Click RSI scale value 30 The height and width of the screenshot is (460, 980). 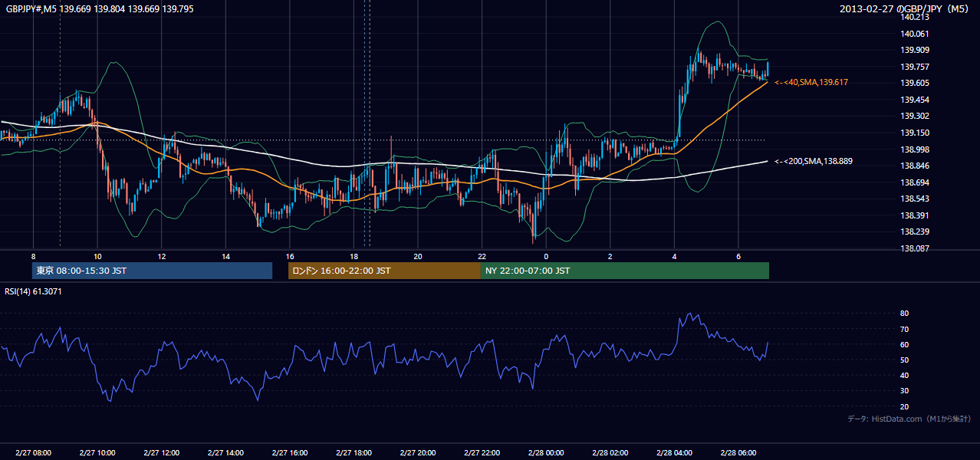tap(904, 391)
